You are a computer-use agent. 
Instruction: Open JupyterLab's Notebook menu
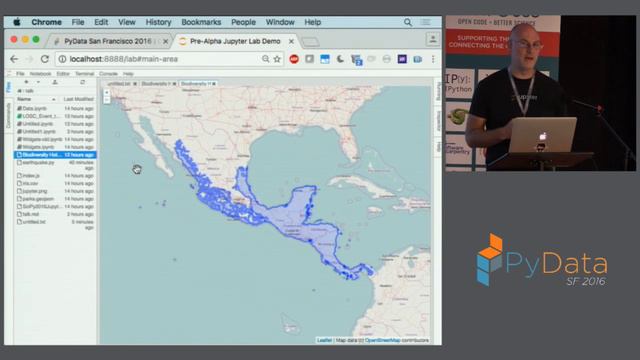click(x=40, y=74)
